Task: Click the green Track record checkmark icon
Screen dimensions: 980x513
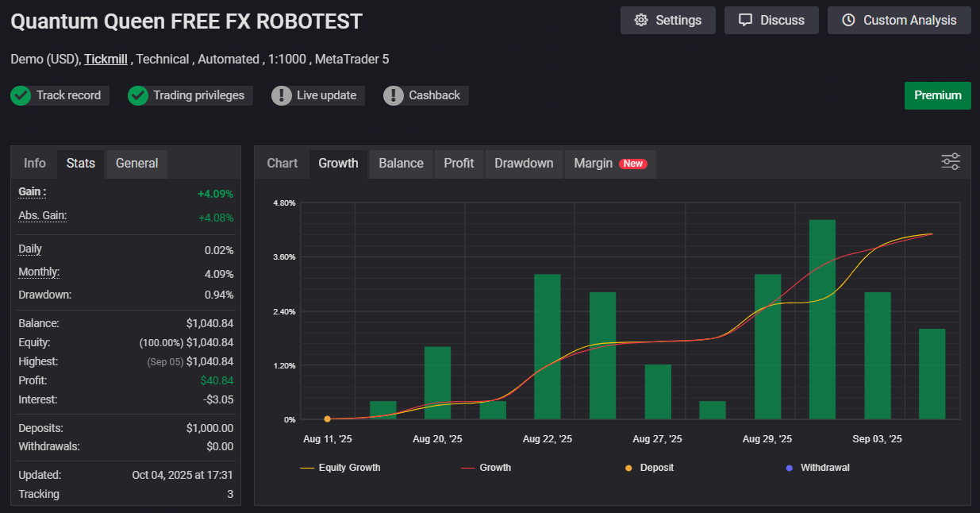Action: (21, 95)
